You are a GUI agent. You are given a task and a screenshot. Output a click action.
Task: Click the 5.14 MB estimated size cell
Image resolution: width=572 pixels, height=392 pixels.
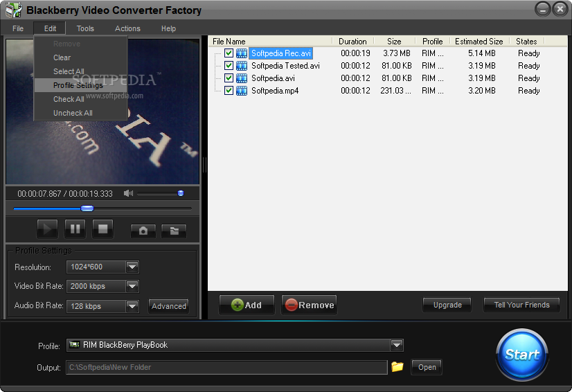click(x=481, y=53)
